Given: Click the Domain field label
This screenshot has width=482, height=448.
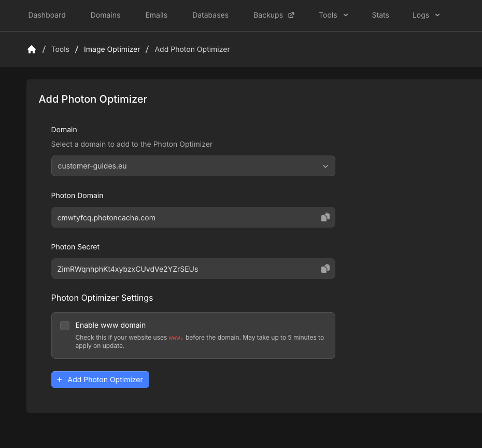Looking at the screenshot, I should click(64, 130).
